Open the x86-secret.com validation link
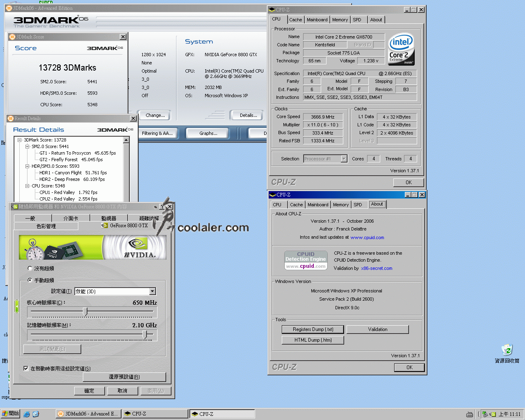The height and width of the screenshot is (420, 525). (x=377, y=268)
